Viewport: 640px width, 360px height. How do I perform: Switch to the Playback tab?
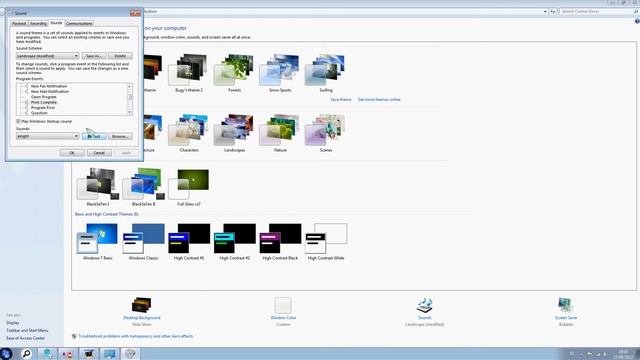click(x=19, y=24)
